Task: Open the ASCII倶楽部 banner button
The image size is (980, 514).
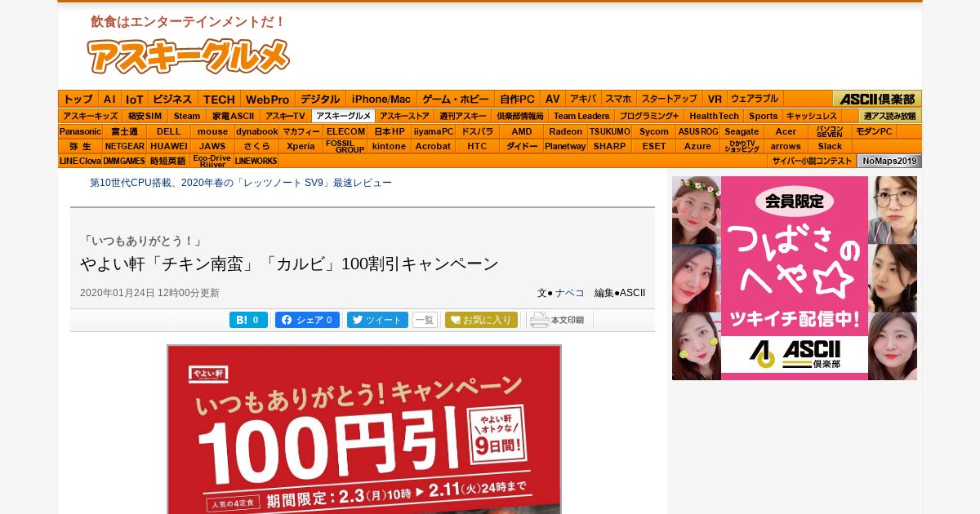Action: 877,99
